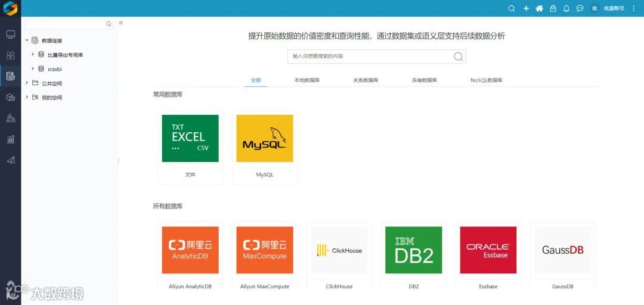644x305 pixels.
Task: Focus the main database search field
Action: [376, 57]
